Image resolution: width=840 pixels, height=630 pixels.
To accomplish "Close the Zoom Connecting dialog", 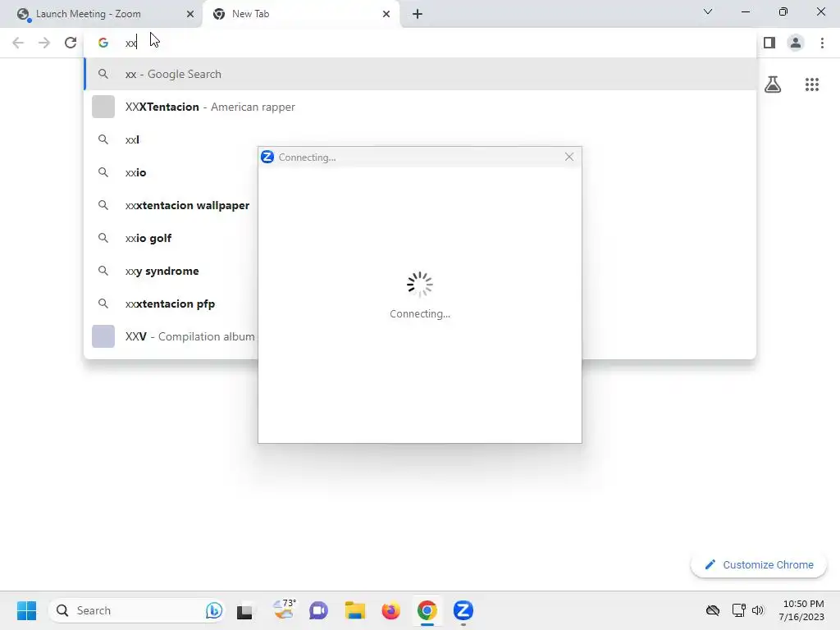I will [x=569, y=157].
